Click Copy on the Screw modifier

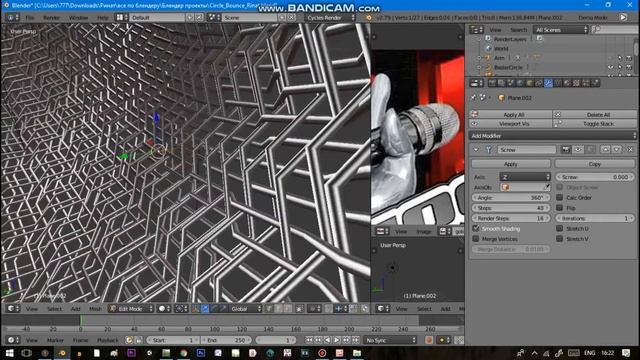pos(595,164)
